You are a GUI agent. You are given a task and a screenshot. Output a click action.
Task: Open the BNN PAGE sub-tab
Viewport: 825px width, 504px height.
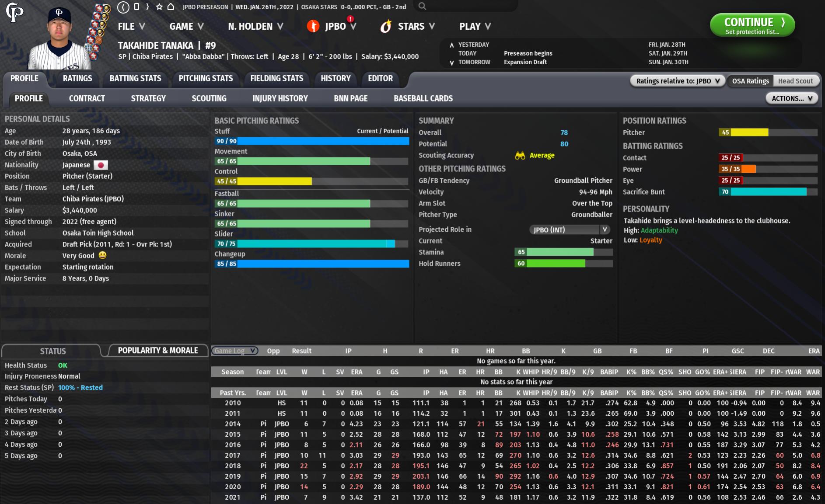tap(350, 99)
